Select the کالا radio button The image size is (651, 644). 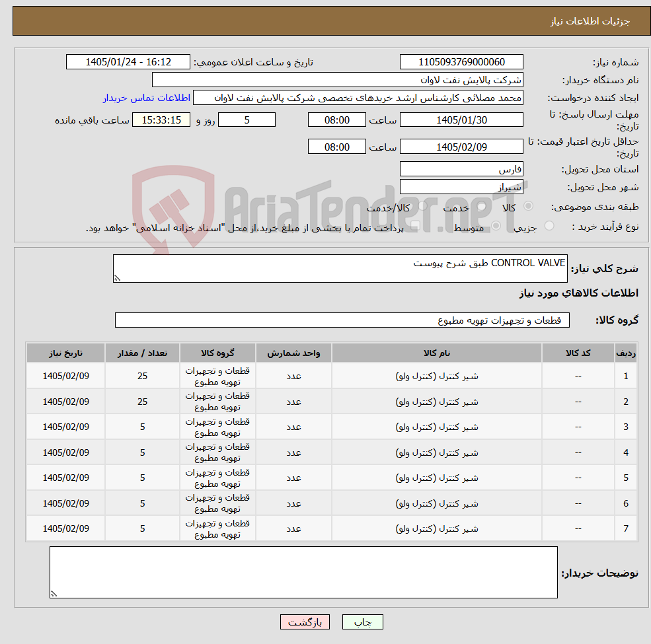point(529,206)
